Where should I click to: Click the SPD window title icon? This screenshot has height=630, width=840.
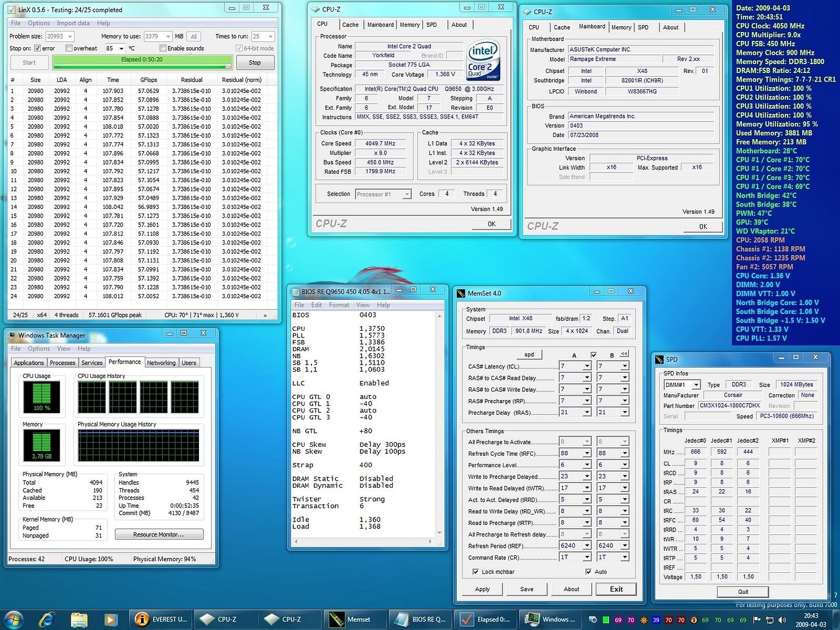(660, 359)
